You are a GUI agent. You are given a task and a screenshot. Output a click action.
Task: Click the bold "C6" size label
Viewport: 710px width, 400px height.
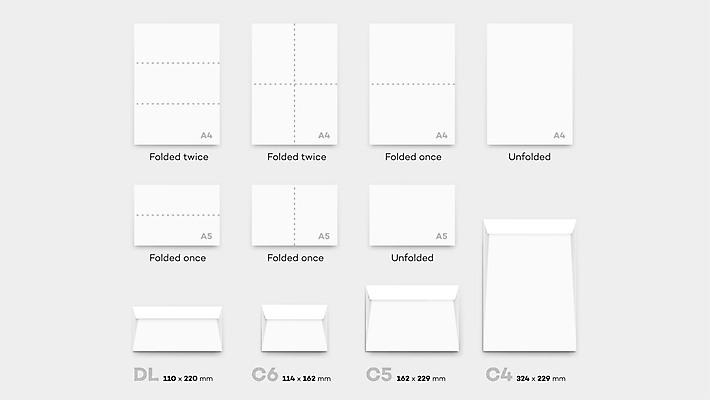(x=264, y=376)
